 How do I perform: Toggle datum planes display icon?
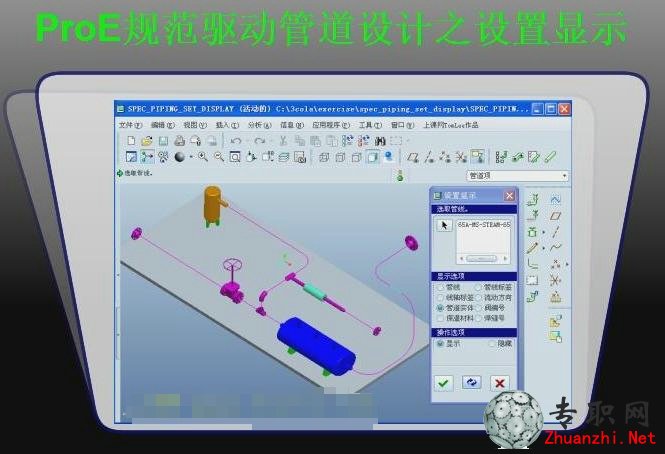(413, 157)
